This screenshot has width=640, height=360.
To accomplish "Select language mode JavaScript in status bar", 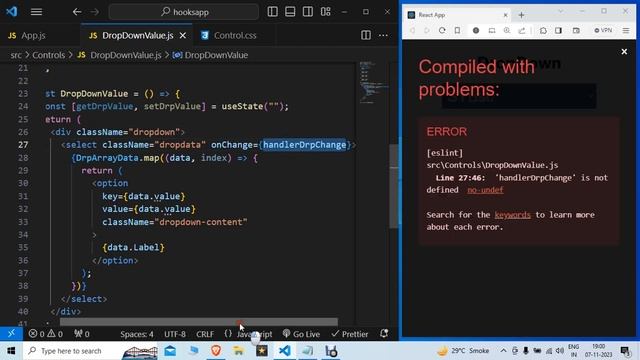I will point(254,334).
